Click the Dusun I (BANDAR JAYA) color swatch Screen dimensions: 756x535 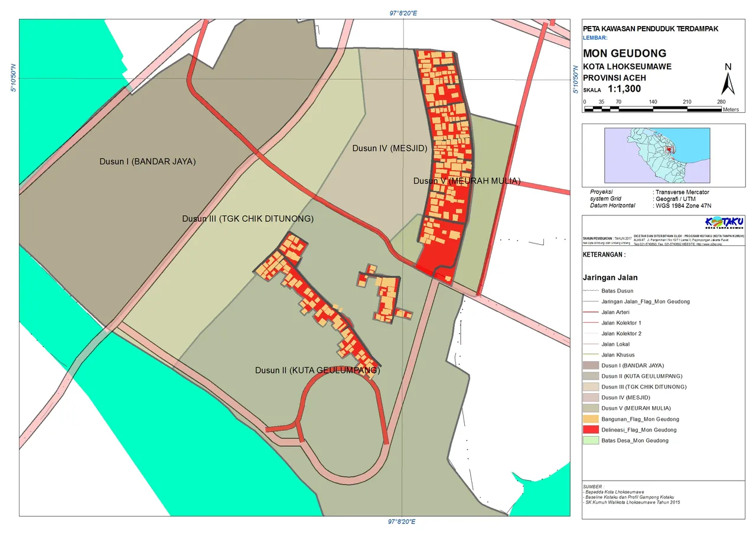(591, 366)
